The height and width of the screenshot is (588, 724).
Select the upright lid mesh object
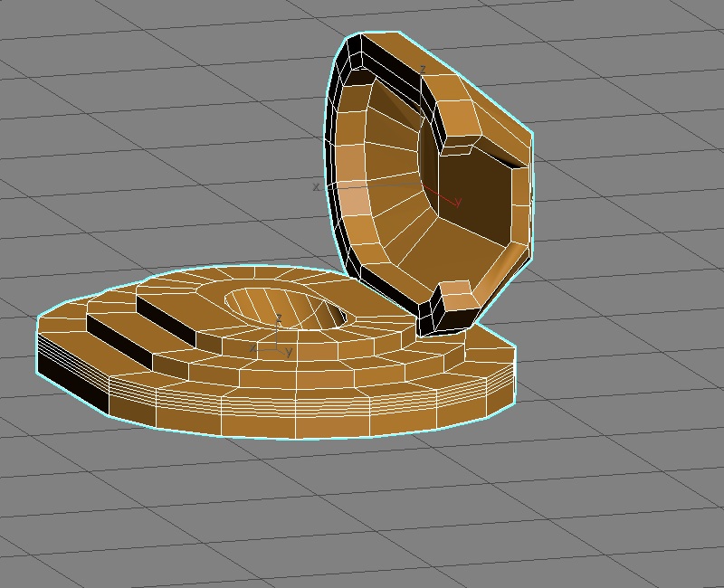click(429, 184)
